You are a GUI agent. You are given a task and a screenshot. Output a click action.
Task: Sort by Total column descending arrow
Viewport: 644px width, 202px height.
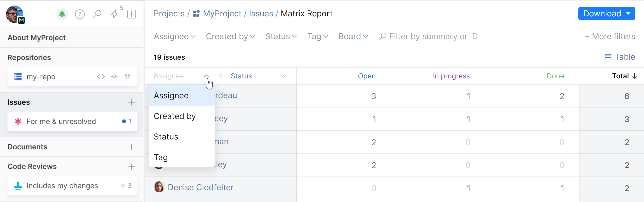[x=634, y=76]
